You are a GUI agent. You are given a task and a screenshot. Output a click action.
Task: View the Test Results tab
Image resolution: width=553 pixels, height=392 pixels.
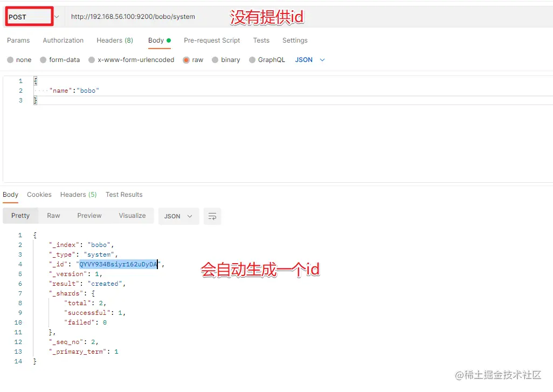click(124, 195)
